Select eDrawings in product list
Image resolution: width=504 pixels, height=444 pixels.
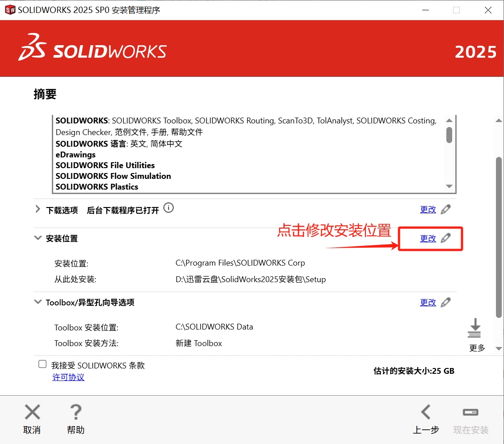[x=76, y=155]
